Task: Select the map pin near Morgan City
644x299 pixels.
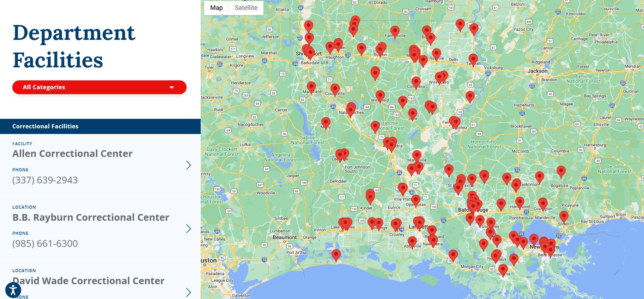Action: tap(453, 255)
